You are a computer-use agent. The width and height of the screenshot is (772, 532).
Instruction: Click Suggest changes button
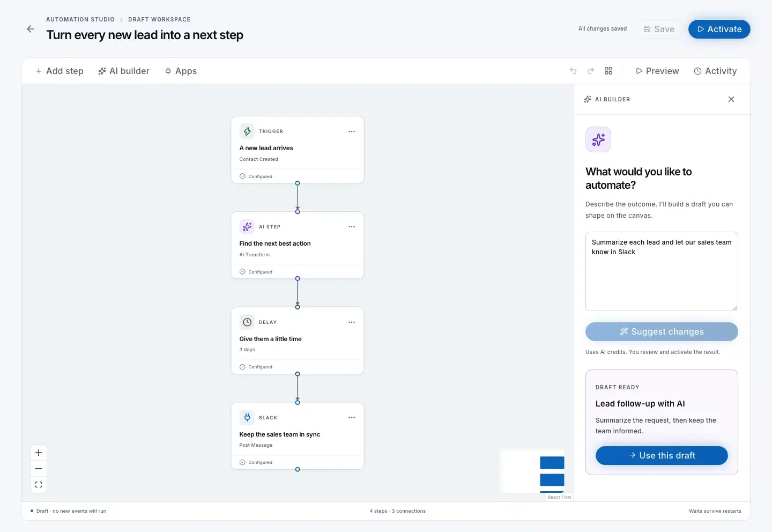click(662, 331)
